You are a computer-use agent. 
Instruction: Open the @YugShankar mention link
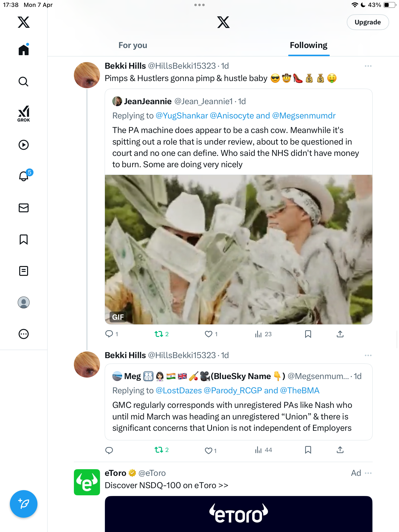point(182,116)
